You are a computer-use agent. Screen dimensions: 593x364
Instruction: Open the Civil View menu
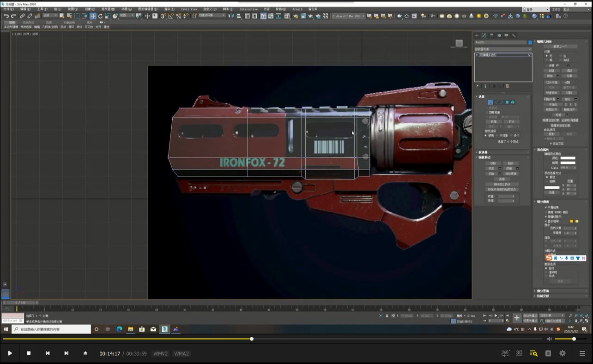click(x=189, y=9)
